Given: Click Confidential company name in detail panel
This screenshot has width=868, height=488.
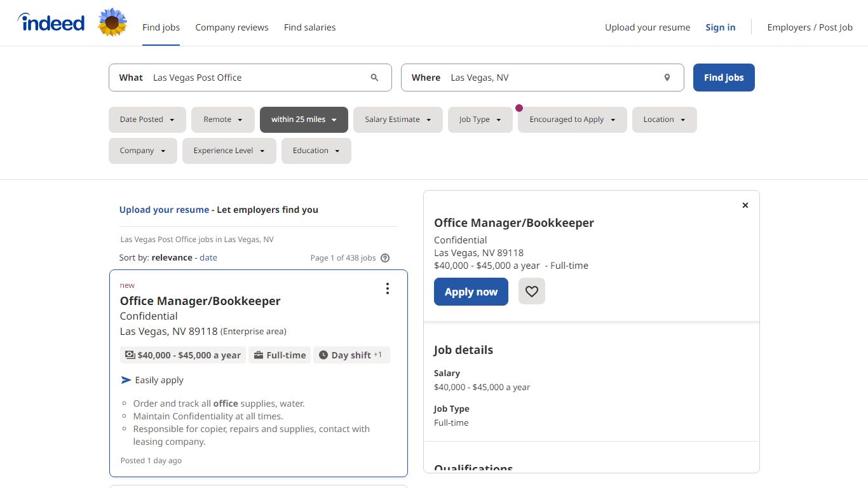Looking at the screenshot, I should click(461, 240).
